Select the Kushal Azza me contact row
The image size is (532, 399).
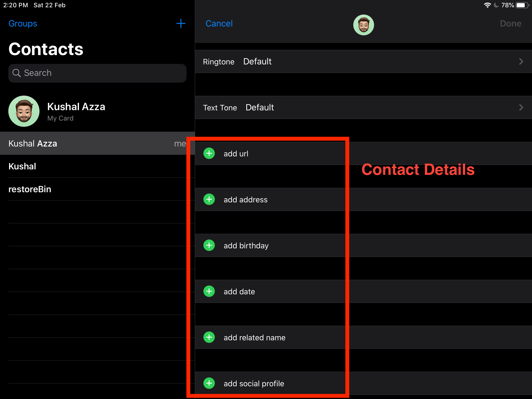click(x=97, y=143)
